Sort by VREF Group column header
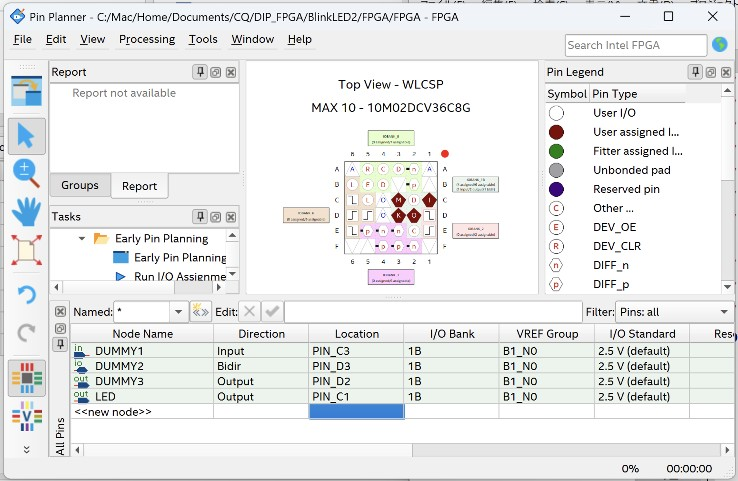This screenshot has width=738, height=481. pyautogui.click(x=547, y=334)
